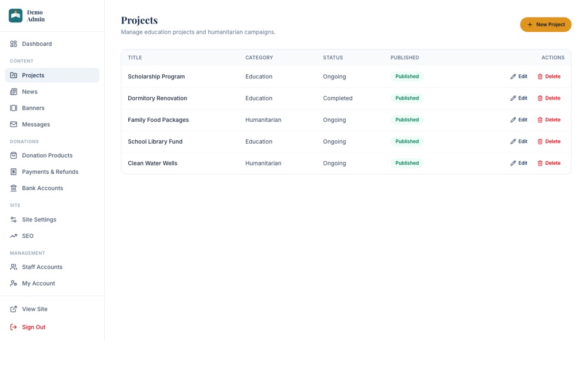The height and width of the screenshot is (368, 588).
Task: Click the TITLE column header
Action: click(x=135, y=58)
